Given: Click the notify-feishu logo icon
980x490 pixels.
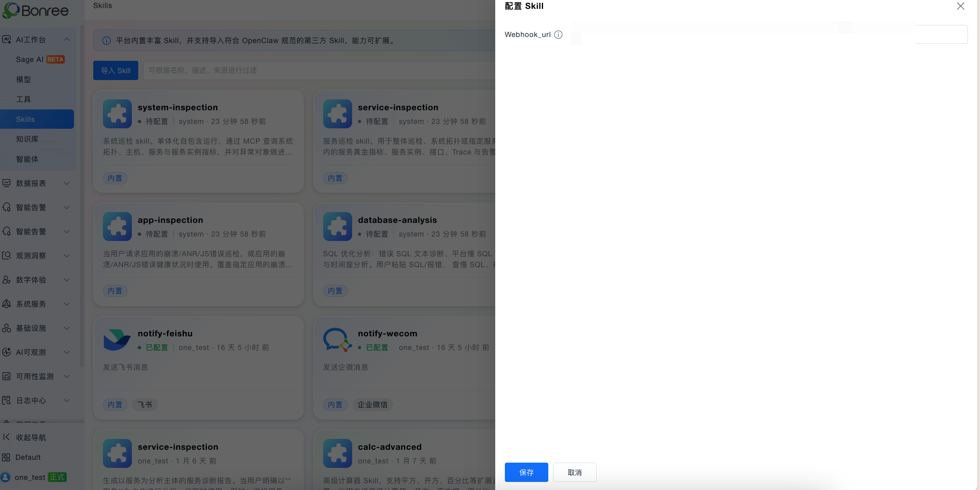Looking at the screenshot, I should (117, 340).
